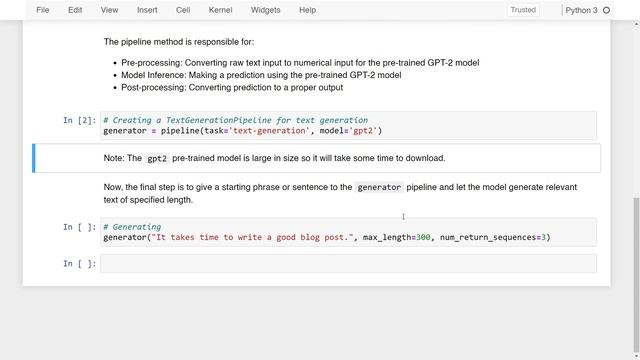The height and width of the screenshot is (360, 640).
Task: Open the Edit menu
Action: 75,10
